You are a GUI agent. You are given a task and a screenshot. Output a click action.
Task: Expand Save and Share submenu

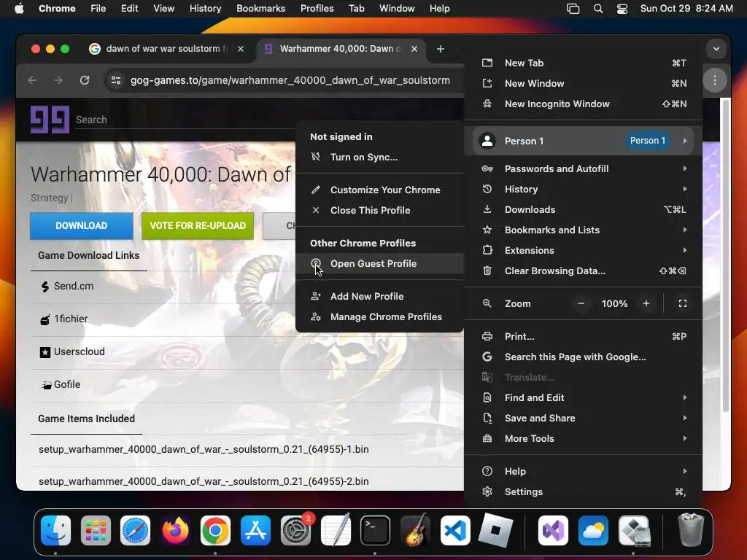point(584,418)
